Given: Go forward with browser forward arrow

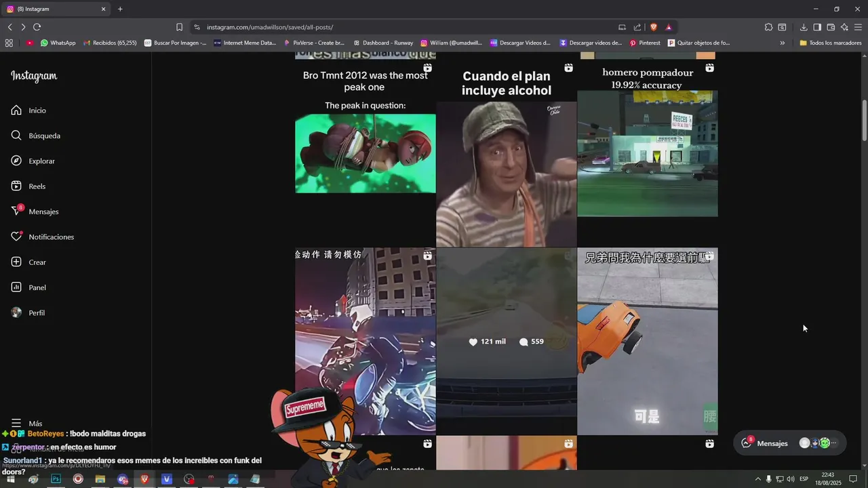Looking at the screenshot, I should click(23, 27).
